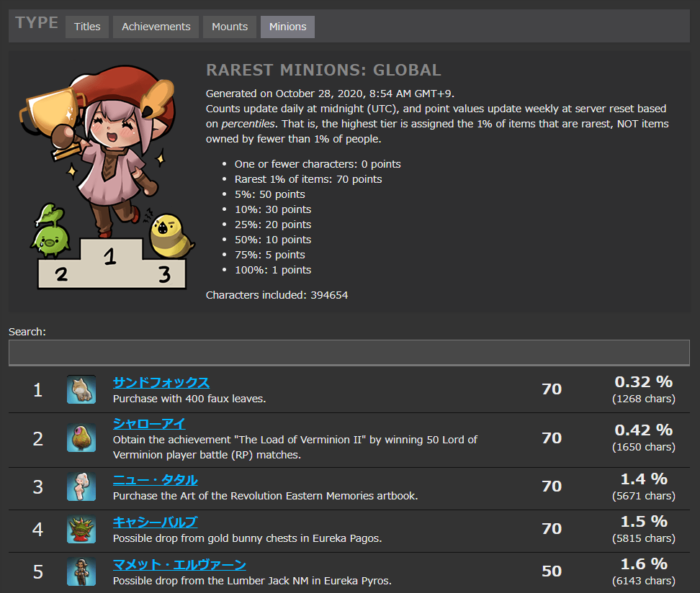This screenshot has width=700, height=593.
Task: Click the '(5671 chars)' count
Action: (644, 496)
